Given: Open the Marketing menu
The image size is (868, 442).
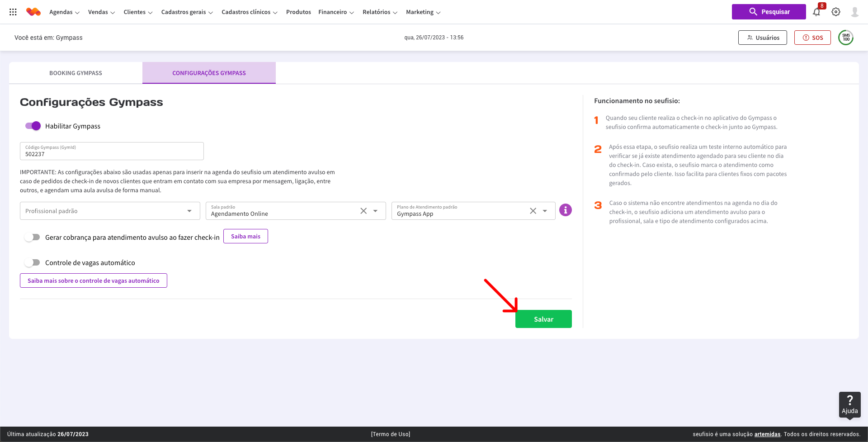Looking at the screenshot, I should click(423, 12).
